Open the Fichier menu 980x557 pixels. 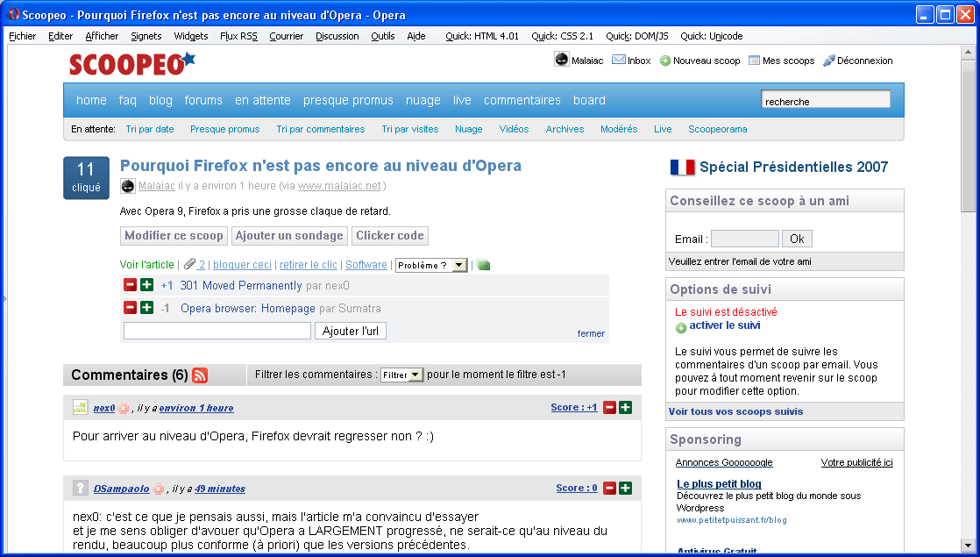point(23,36)
